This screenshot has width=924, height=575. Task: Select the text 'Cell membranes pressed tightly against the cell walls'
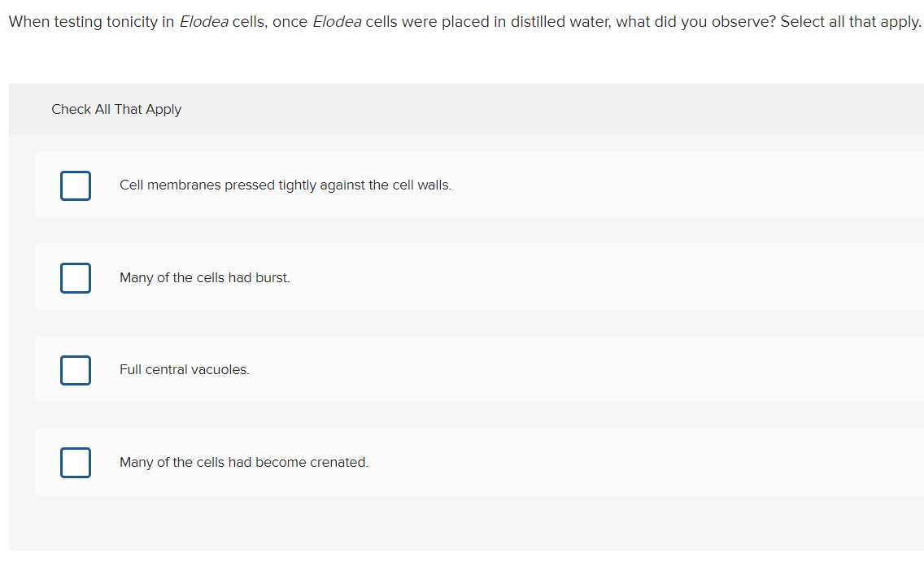pos(285,185)
